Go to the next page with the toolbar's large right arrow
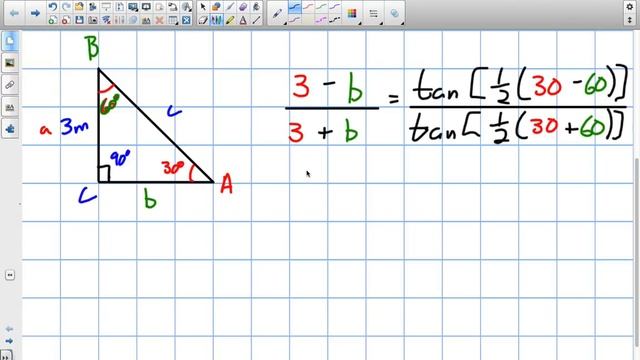 click(x=35, y=13)
